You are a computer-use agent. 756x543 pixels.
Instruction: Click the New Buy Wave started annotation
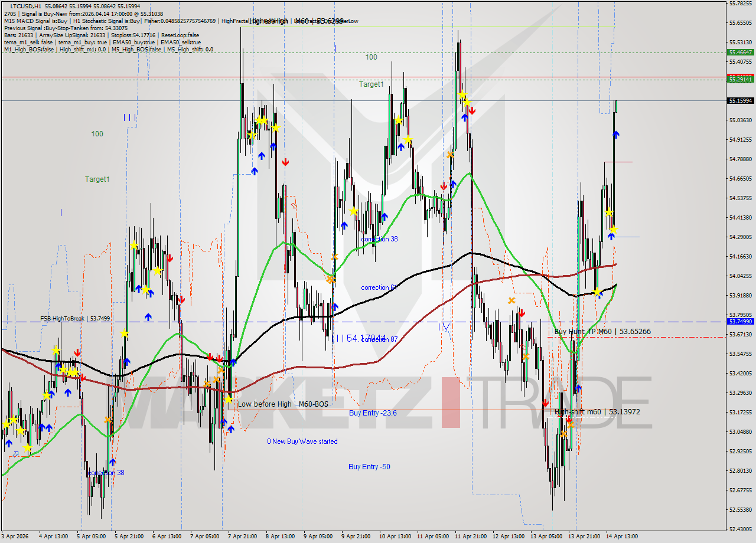(x=304, y=441)
